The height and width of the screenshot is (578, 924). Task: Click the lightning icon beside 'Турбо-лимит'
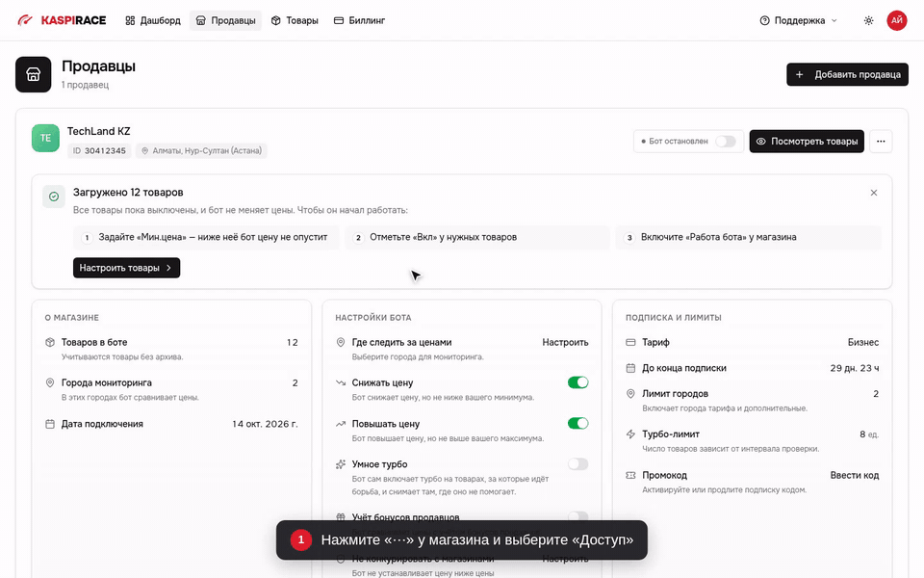[630, 434]
